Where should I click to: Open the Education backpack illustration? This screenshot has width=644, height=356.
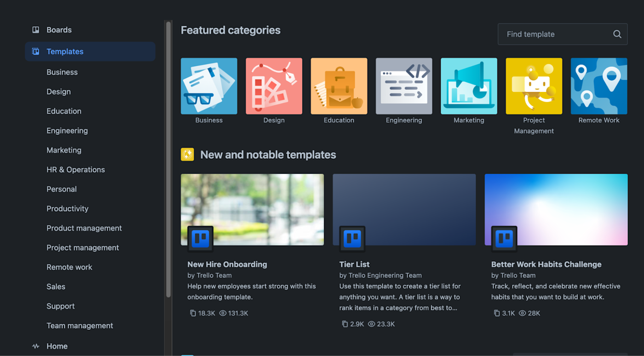coord(339,86)
